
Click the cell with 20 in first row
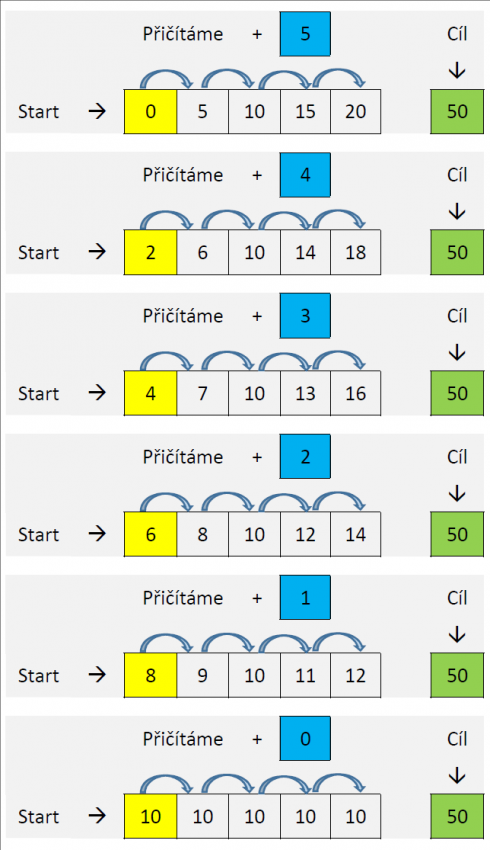pyautogui.click(x=356, y=111)
